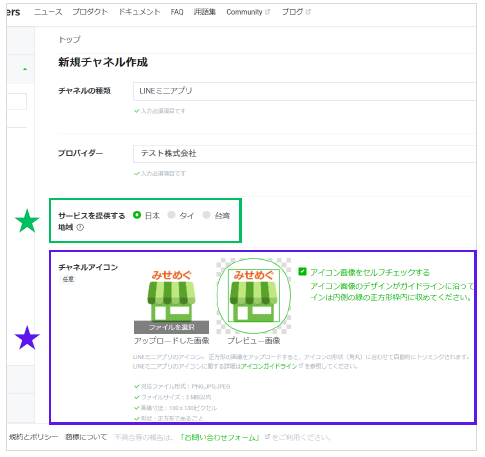Image resolution: width=485 pixels, height=457 pixels.
Task: Open the アイコンガイドライン link
Action: click(269, 366)
